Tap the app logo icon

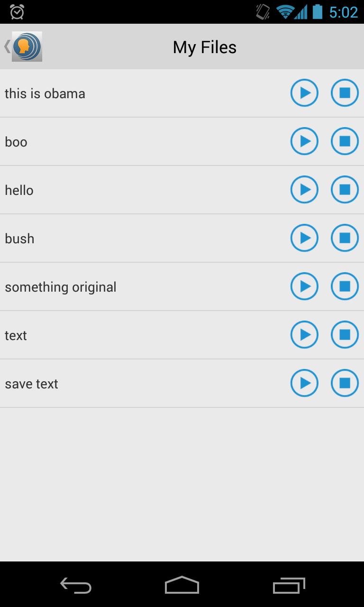click(x=27, y=46)
